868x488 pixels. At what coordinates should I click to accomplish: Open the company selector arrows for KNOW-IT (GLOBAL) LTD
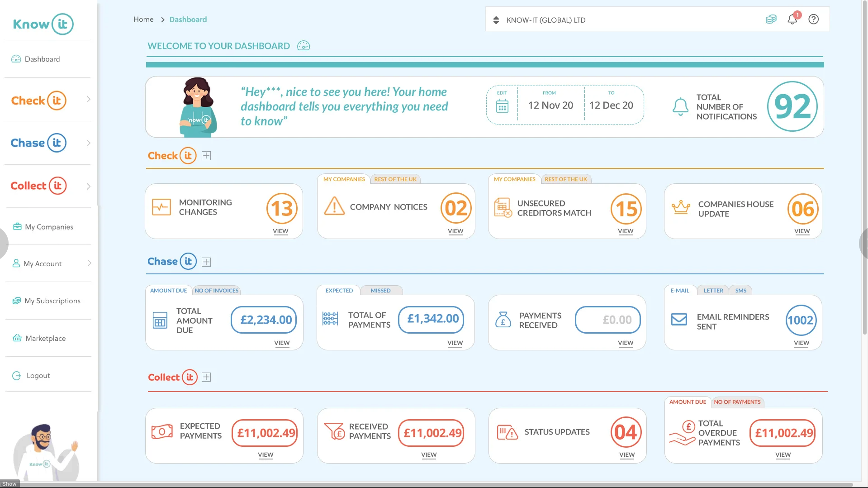(x=496, y=20)
